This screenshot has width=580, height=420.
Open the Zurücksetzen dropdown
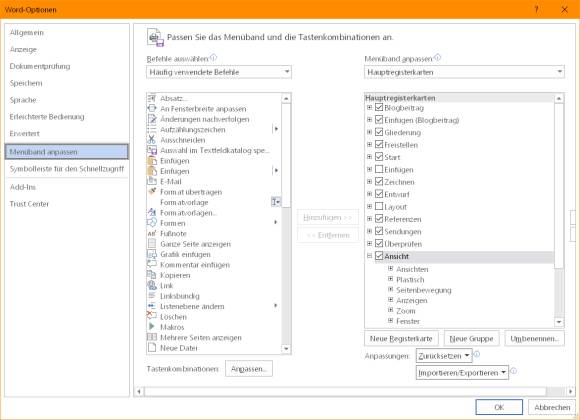tap(444, 356)
